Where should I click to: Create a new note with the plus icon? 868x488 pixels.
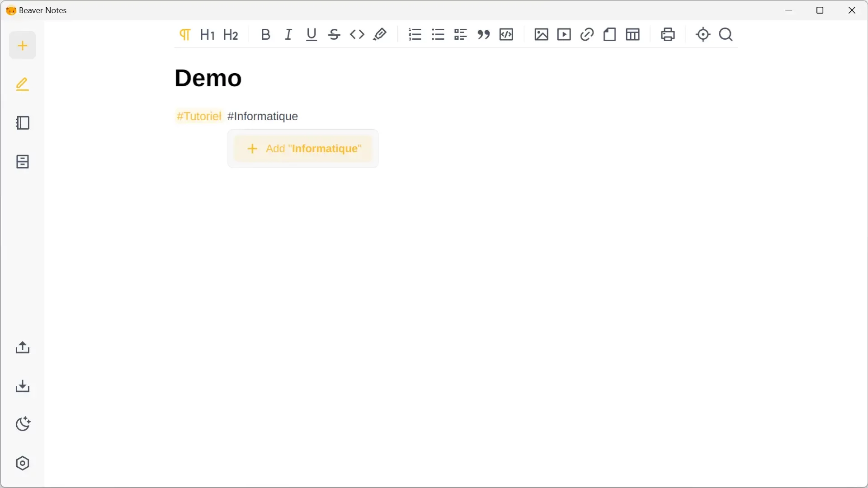click(23, 45)
